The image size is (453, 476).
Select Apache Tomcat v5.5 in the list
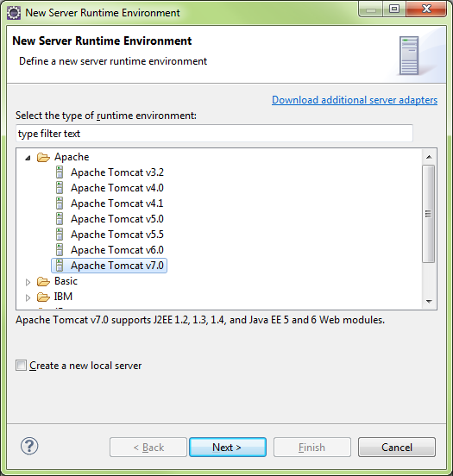coord(117,235)
